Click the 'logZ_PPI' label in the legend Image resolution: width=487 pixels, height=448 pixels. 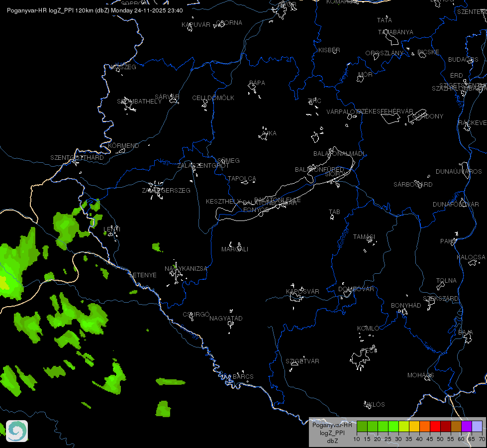tap(332, 433)
